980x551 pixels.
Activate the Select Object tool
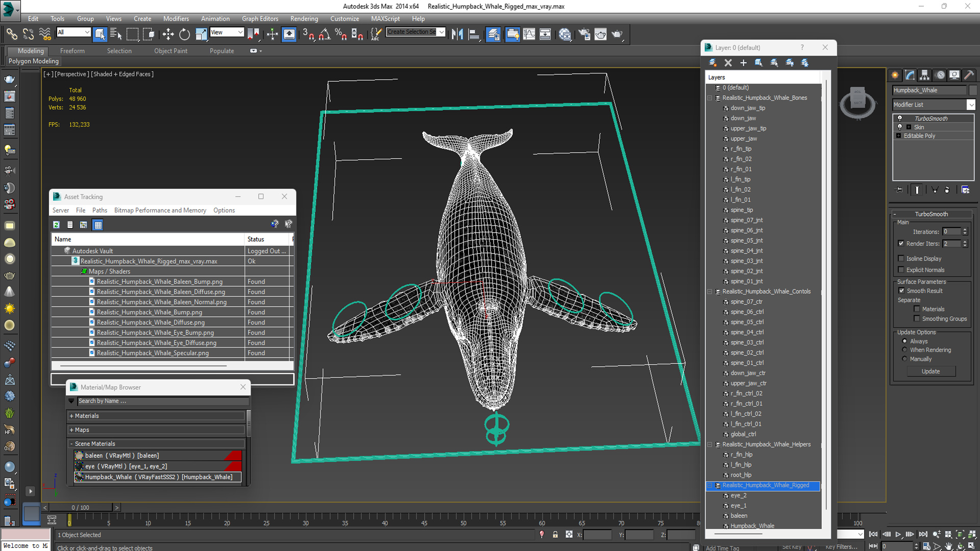click(100, 34)
